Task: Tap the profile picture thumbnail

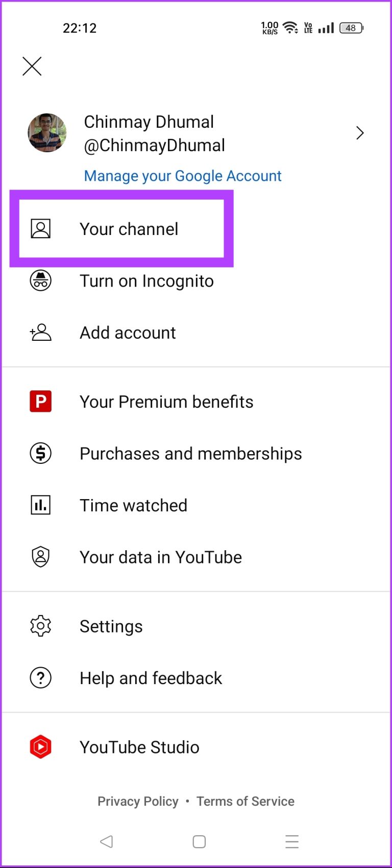Action: (x=47, y=133)
